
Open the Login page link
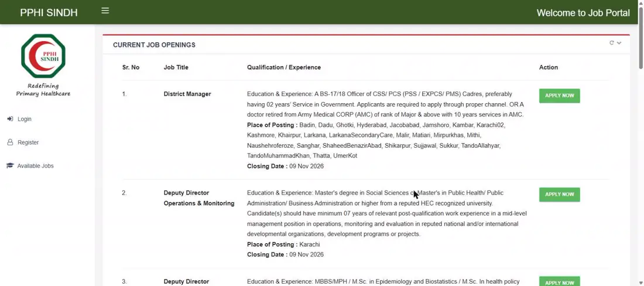[x=24, y=119]
